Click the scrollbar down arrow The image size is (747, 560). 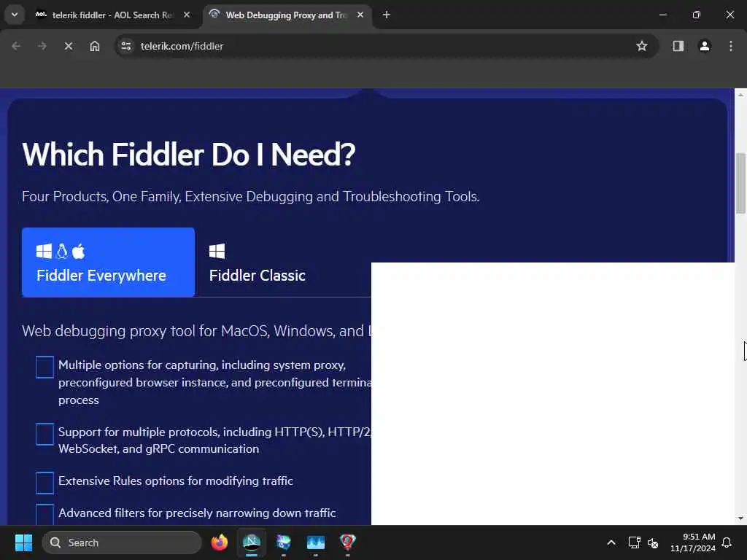(740, 518)
